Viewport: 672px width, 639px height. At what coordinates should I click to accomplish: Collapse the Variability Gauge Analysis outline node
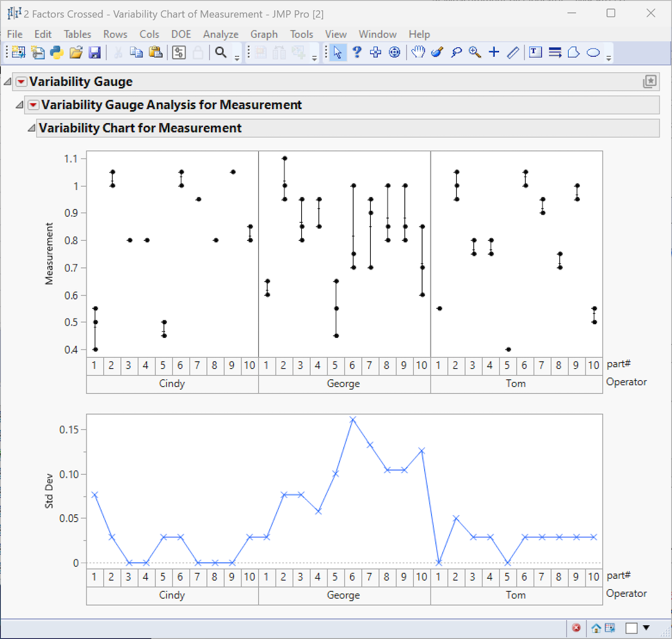pyautogui.click(x=19, y=105)
